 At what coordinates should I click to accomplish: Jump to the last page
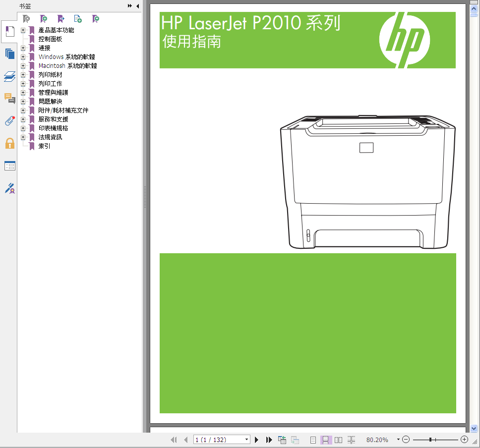point(269,440)
